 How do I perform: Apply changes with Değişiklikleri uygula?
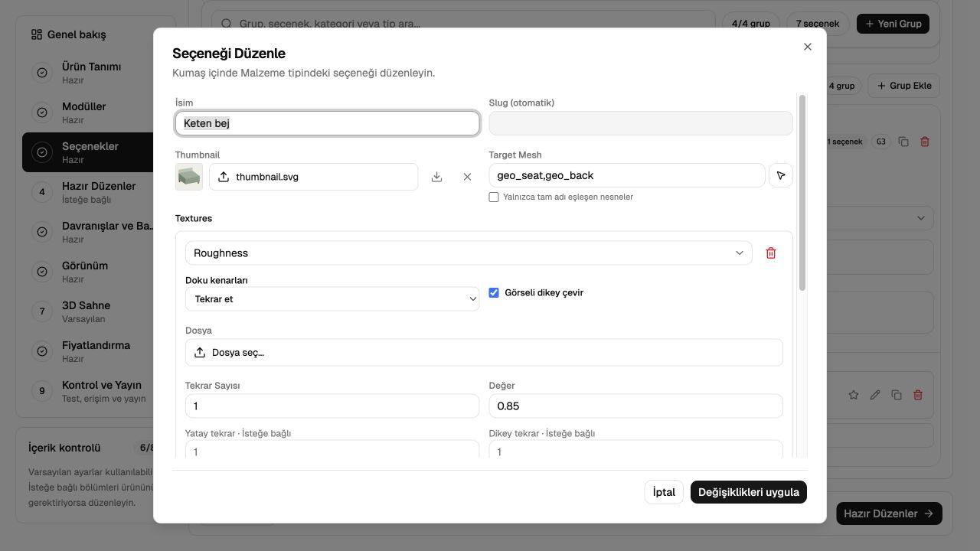click(x=749, y=492)
